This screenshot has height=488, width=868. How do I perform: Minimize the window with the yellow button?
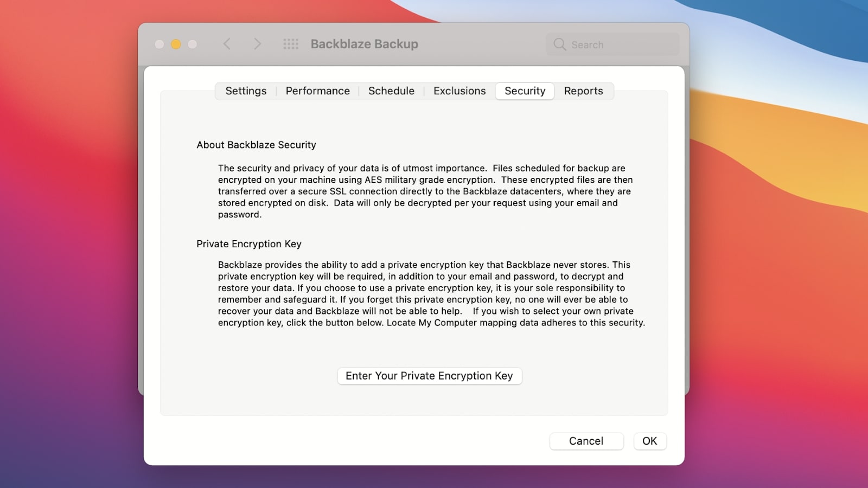tap(175, 44)
